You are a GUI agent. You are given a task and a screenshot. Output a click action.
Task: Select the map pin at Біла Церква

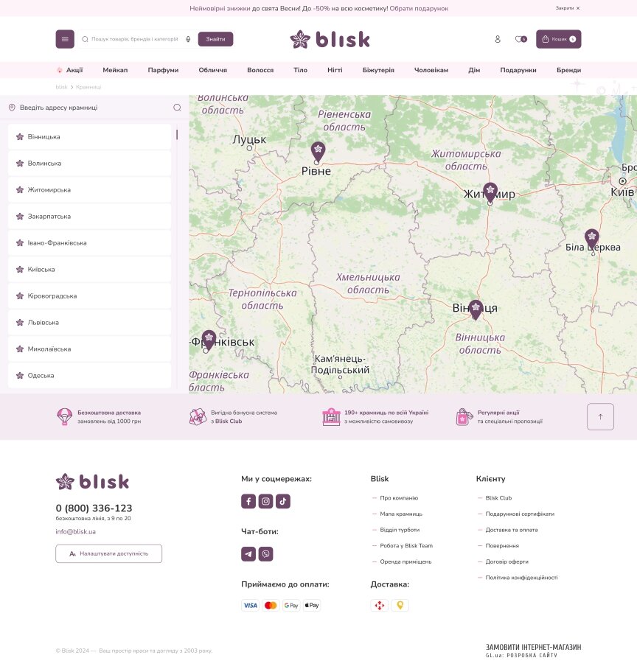pos(592,239)
